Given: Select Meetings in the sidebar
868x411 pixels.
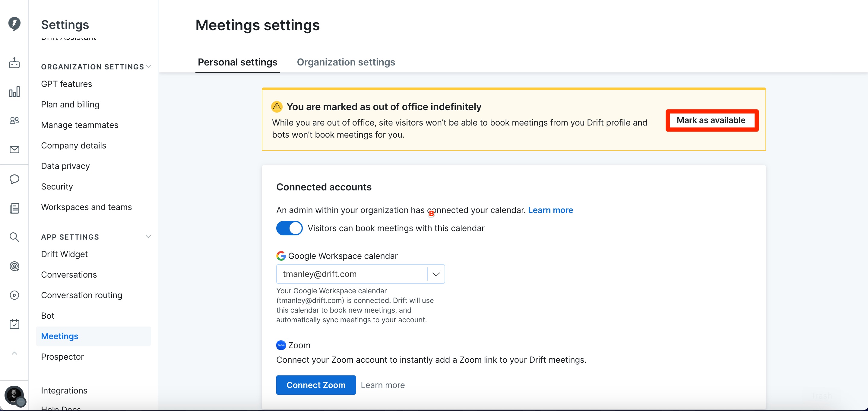Looking at the screenshot, I should click(93, 336).
